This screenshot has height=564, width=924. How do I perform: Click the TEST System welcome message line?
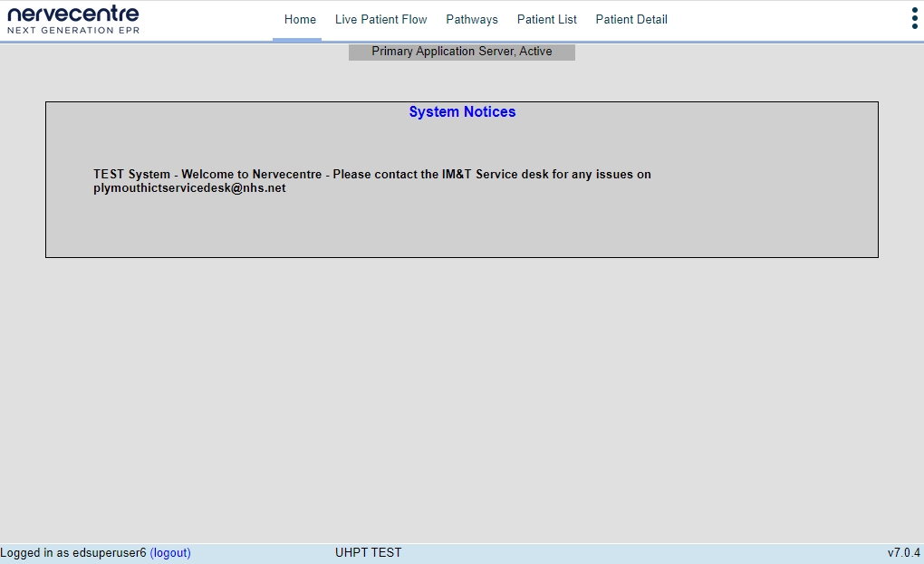(x=371, y=174)
